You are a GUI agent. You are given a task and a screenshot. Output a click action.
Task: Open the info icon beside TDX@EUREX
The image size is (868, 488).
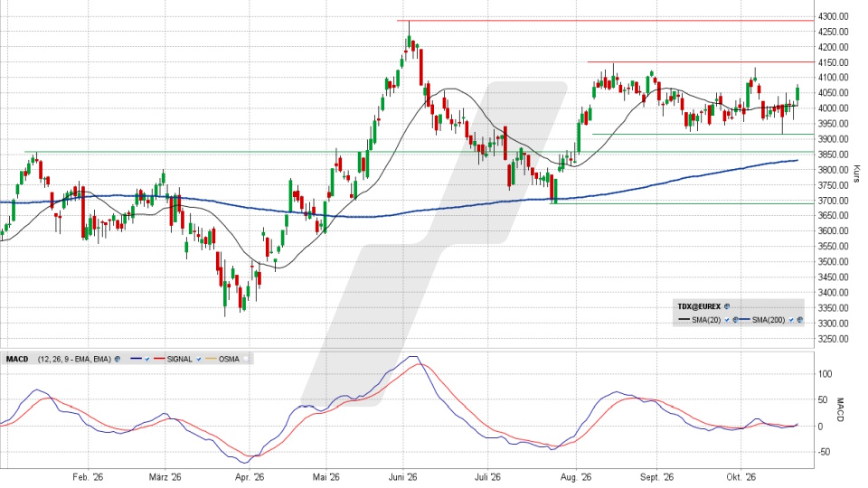[x=727, y=306]
